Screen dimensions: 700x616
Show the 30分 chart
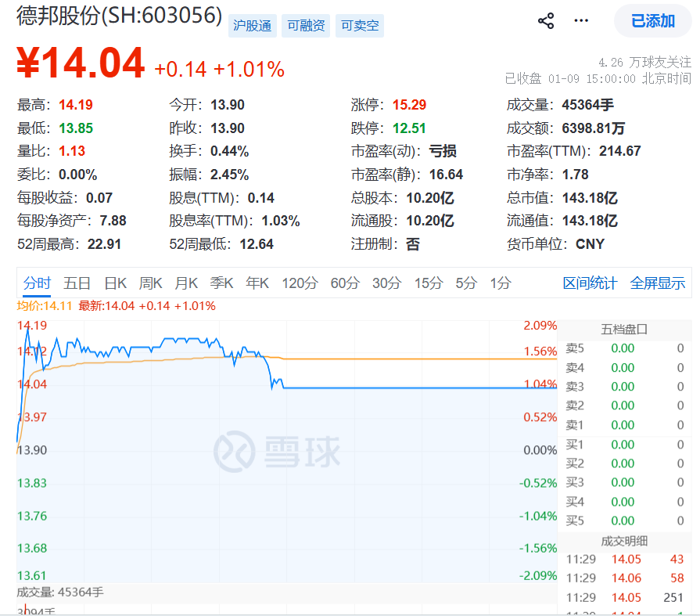coord(387,283)
